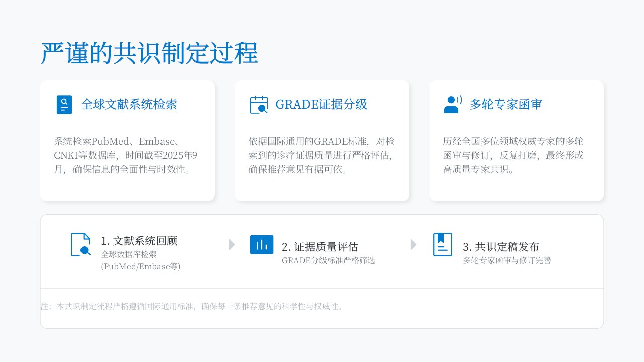The height and width of the screenshot is (362, 644).
Task: Click the subtitle 全球数据库检索
Action: point(129,254)
